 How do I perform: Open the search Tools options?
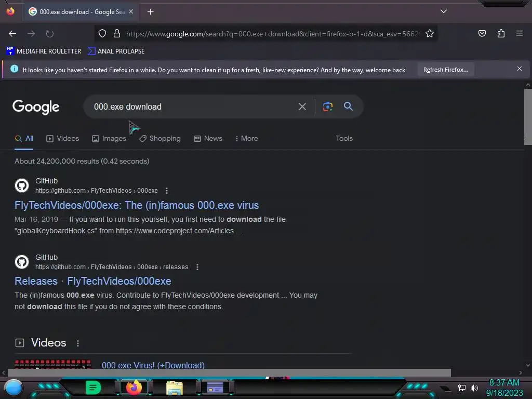344,138
